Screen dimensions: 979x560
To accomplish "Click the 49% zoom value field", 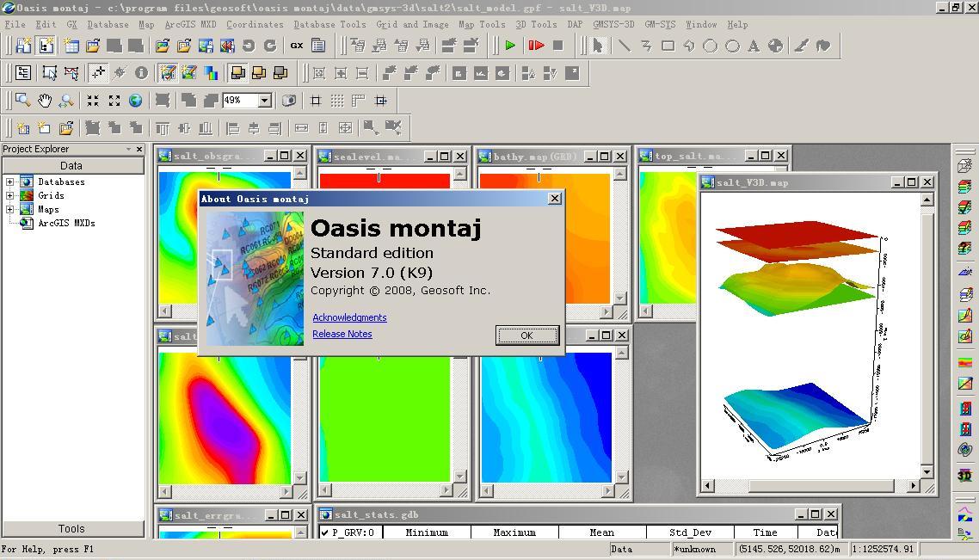I will (240, 100).
